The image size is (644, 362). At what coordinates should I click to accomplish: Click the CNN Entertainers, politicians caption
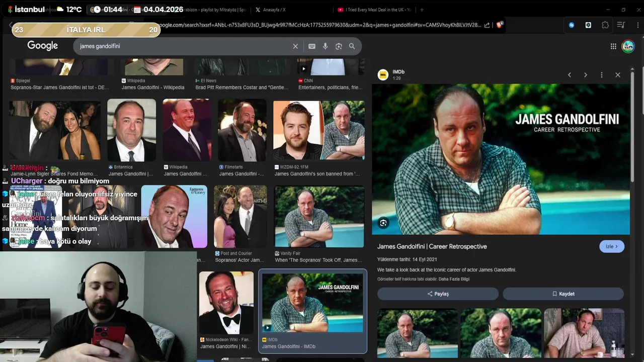coord(331,87)
